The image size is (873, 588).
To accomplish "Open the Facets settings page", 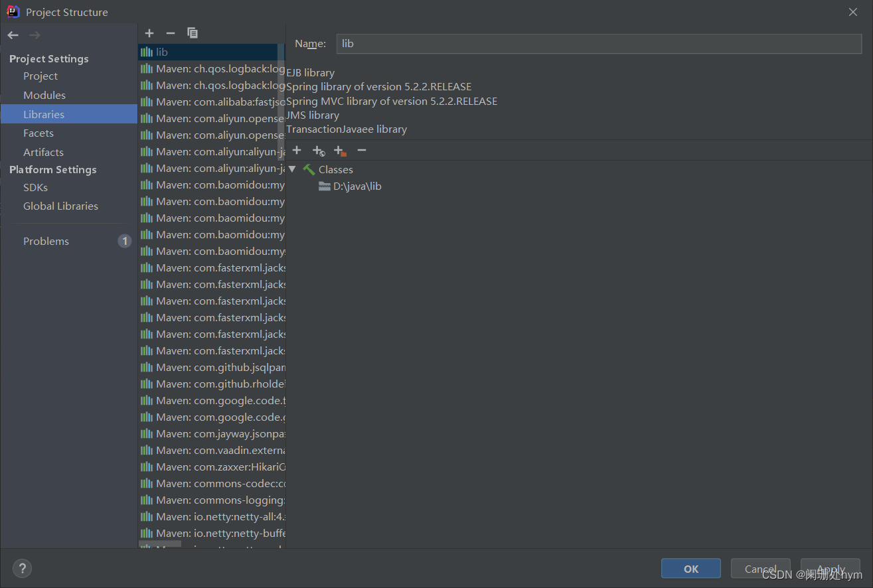I will pos(39,133).
